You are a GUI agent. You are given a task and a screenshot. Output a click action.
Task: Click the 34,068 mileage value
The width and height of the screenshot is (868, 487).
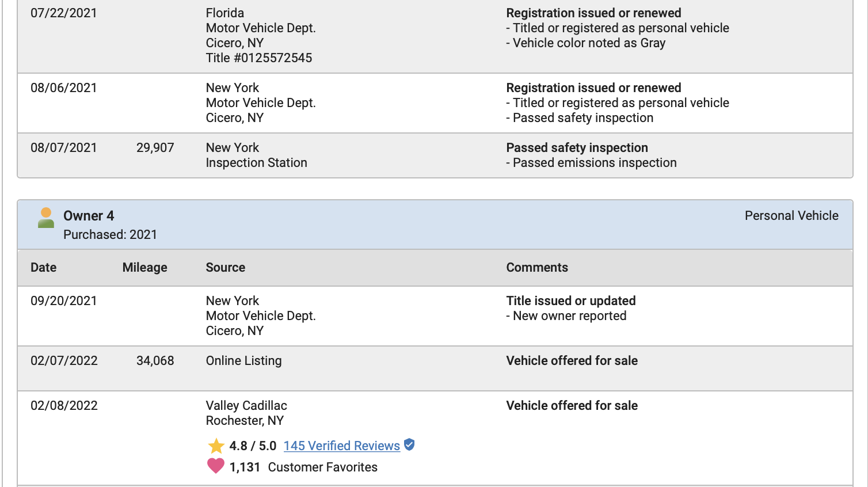pos(155,361)
